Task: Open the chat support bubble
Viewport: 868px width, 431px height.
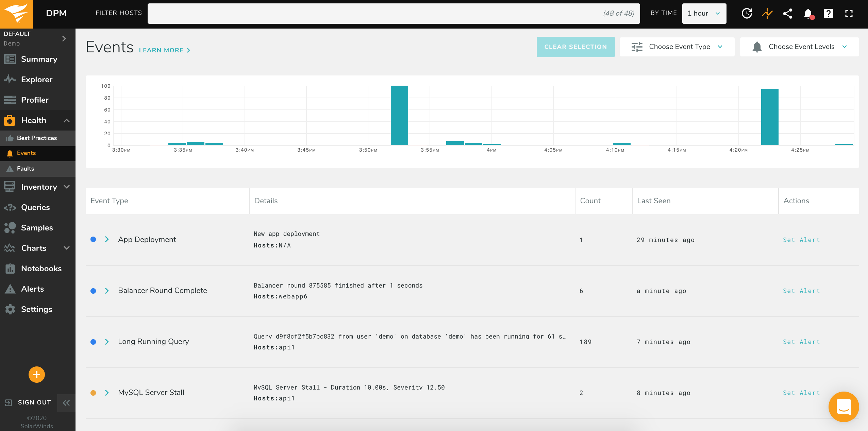Action: coord(844,407)
